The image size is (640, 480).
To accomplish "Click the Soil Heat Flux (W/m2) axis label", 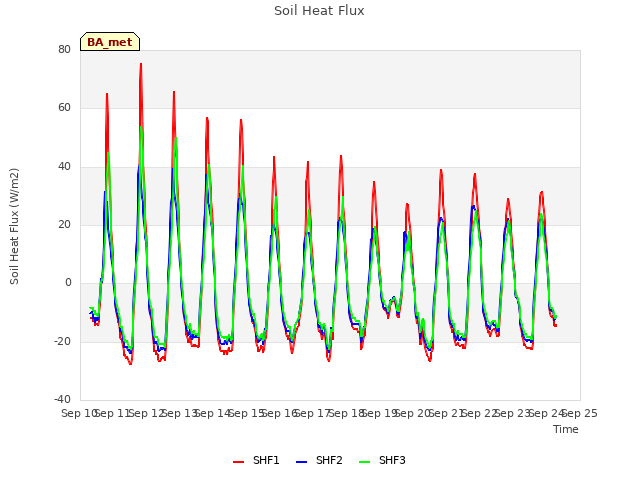I will tap(14, 226).
